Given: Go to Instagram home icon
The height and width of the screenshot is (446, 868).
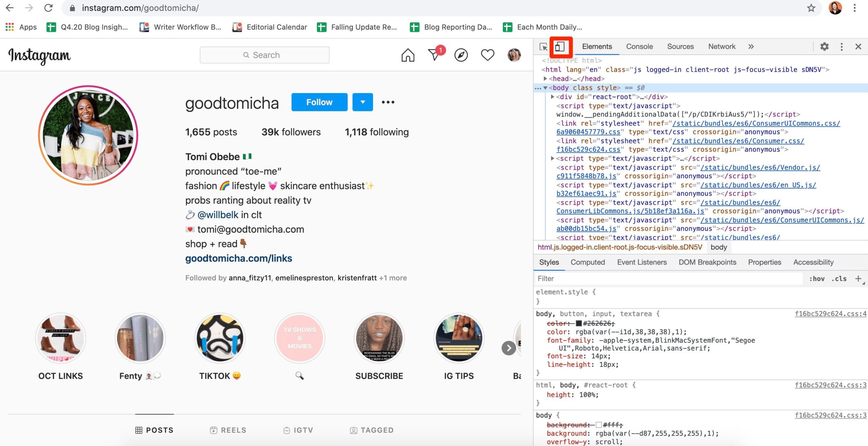Looking at the screenshot, I should click(x=408, y=55).
